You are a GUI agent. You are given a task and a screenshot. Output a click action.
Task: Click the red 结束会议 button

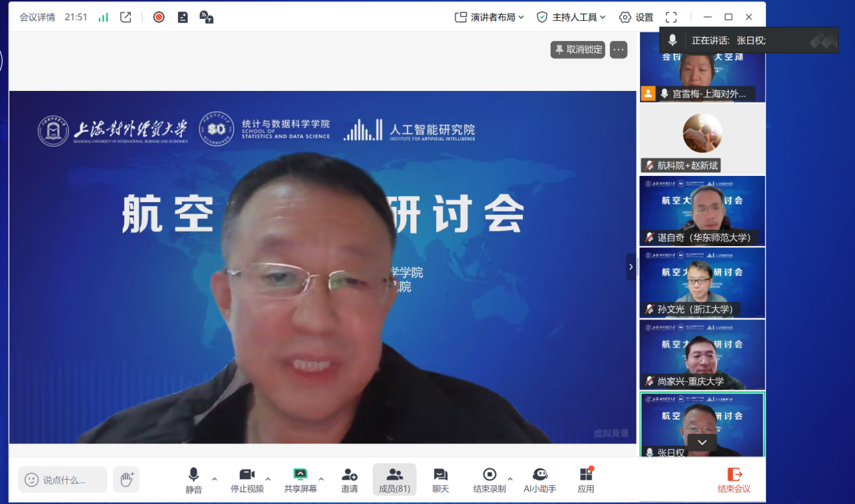(734, 480)
